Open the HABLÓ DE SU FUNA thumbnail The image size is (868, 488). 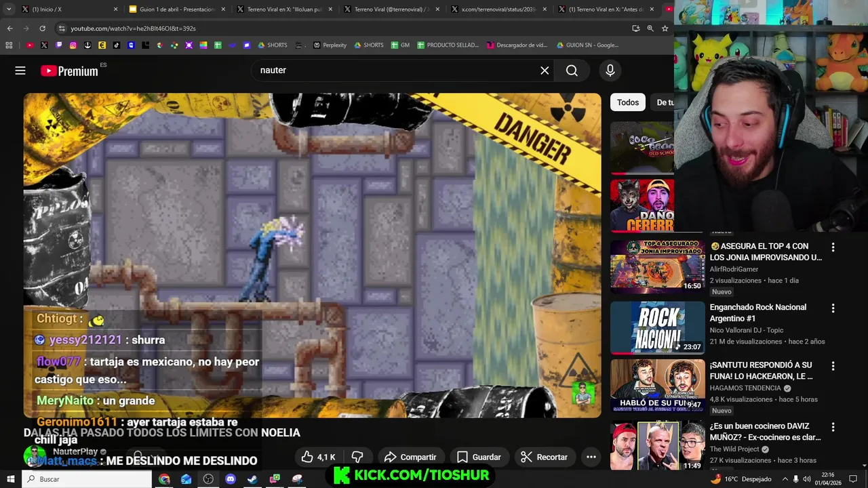657,386
